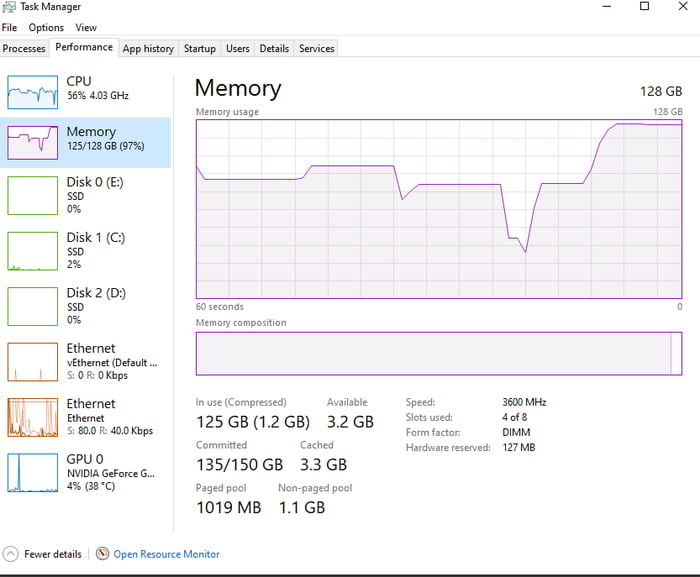
Task: Go to the Startup tab
Action: point(200,48)
